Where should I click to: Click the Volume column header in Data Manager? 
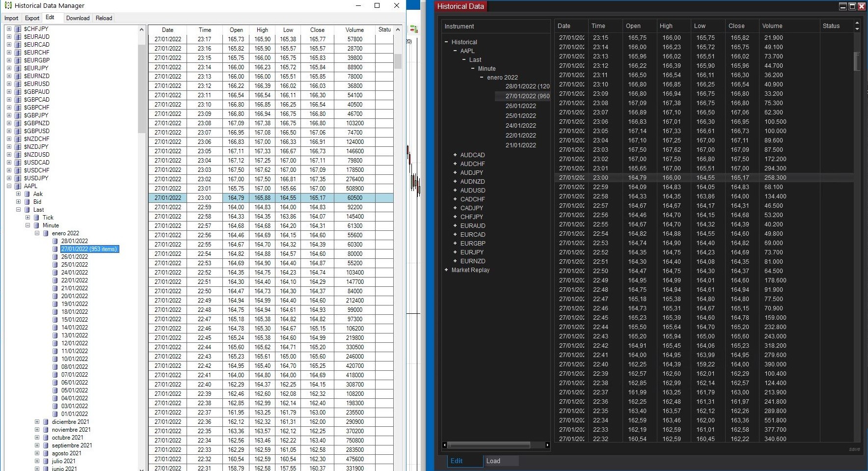pos(354,30)
